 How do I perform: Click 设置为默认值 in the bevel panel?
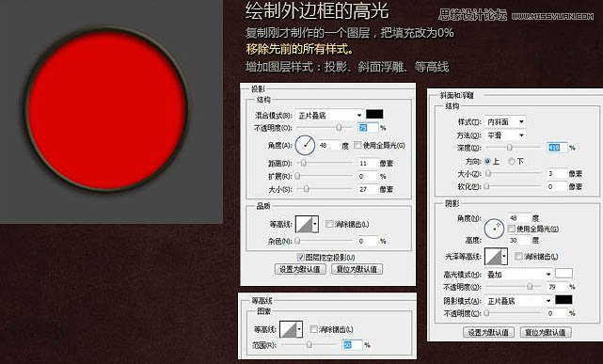(x=488, y=332)
